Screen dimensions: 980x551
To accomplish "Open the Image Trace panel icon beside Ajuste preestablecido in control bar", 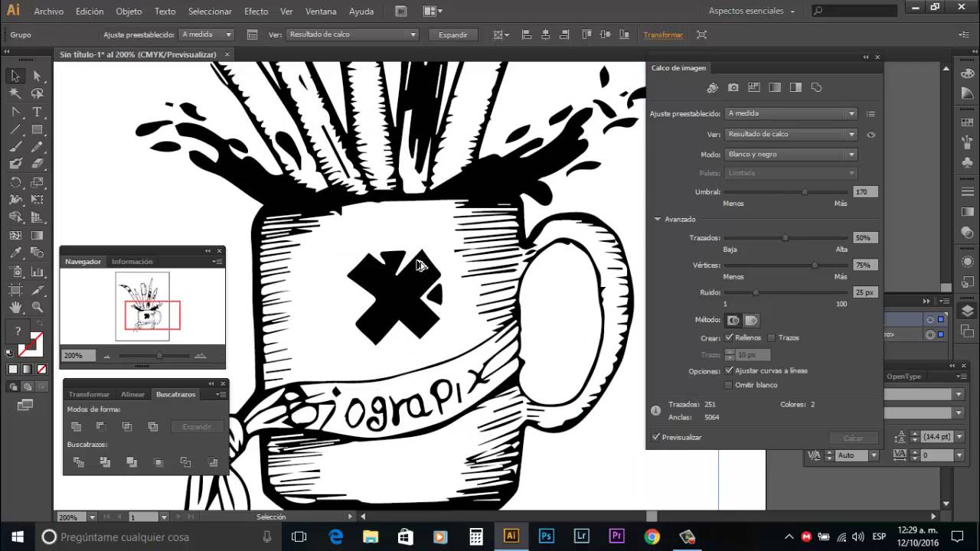I will [x=253, y=34].
